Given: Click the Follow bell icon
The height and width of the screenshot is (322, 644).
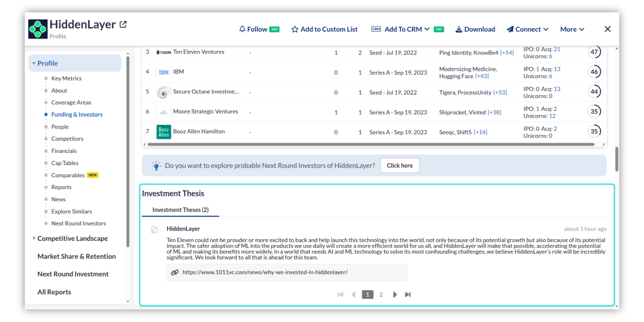Looking at the screenshot, I should click(x=242, y=29).
